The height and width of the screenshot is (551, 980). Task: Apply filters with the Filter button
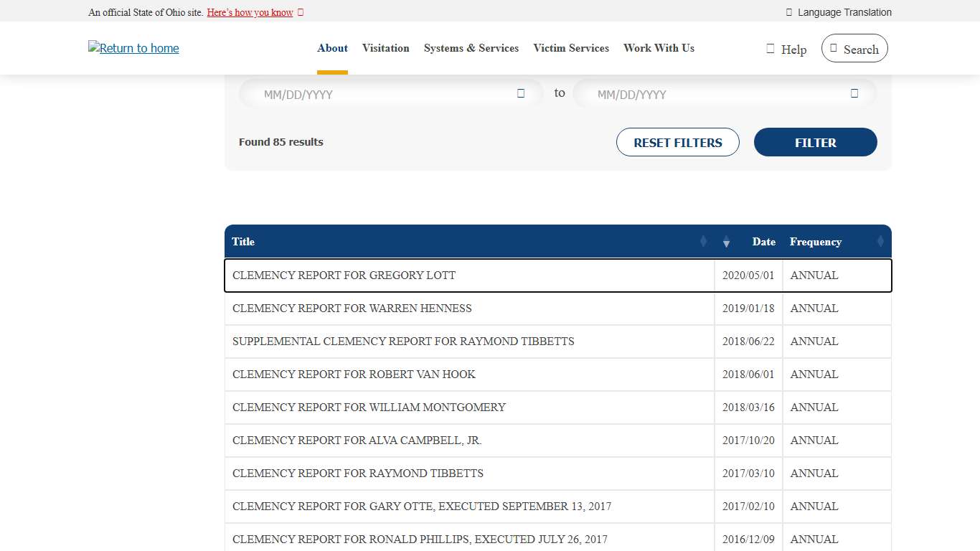pyautogui.click(x=815, y=142)
